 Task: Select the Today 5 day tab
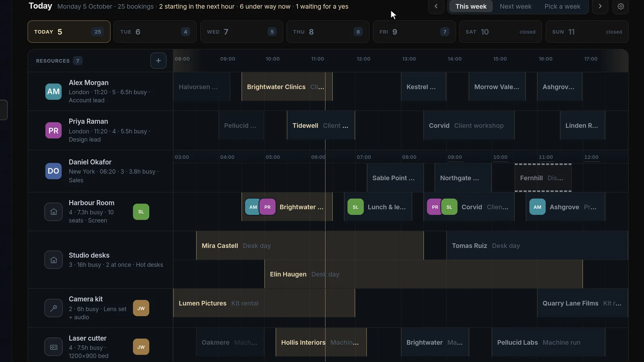pos(69,32)
